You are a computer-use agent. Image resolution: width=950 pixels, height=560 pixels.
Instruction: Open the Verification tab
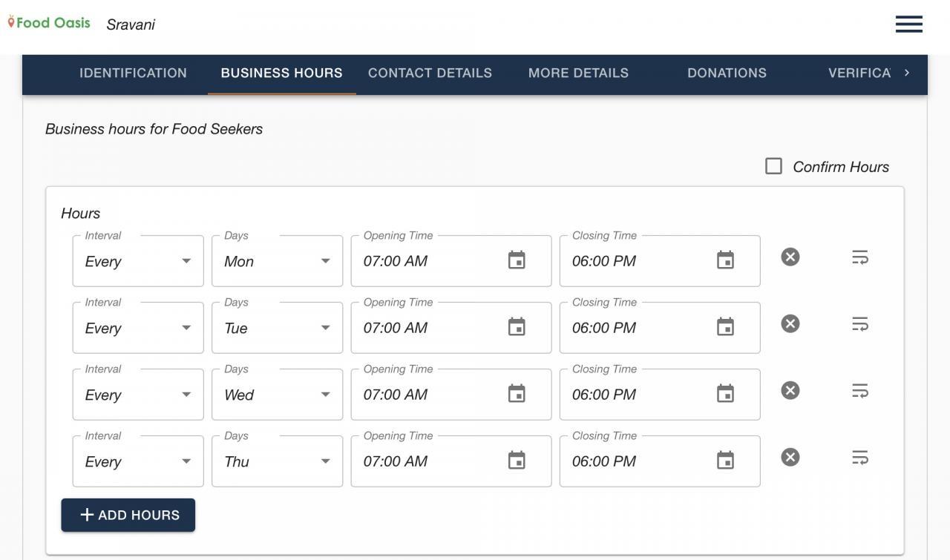(x=859, y=73)
